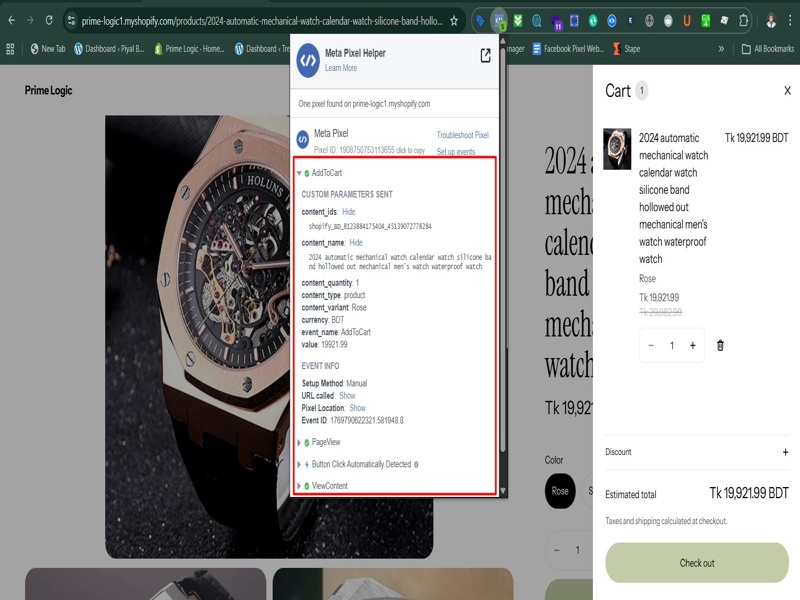The width and height of the screenshot is (800, 600).
Task: Pop out Meta Pixel Helper in new window
Action: (485, 55)
